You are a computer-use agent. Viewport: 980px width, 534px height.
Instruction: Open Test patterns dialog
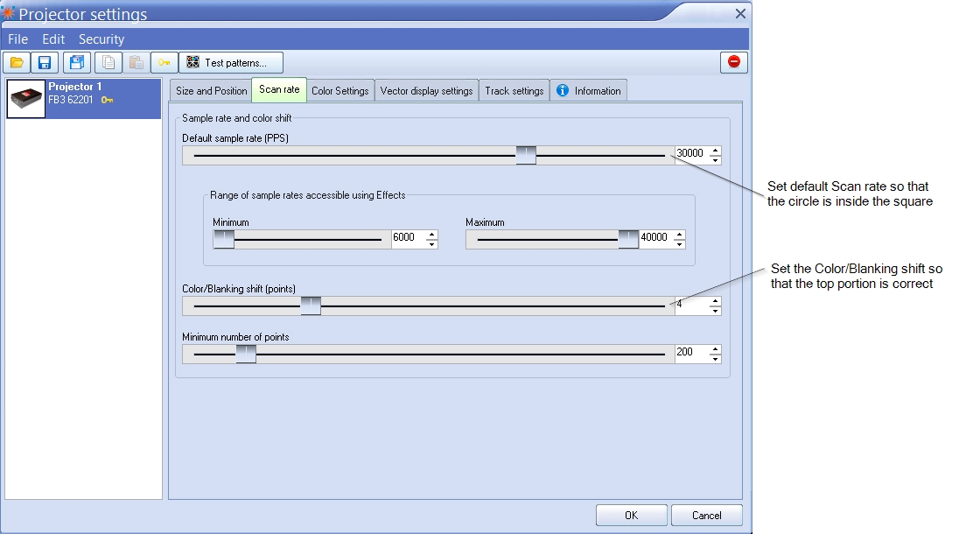click(231, 62)
